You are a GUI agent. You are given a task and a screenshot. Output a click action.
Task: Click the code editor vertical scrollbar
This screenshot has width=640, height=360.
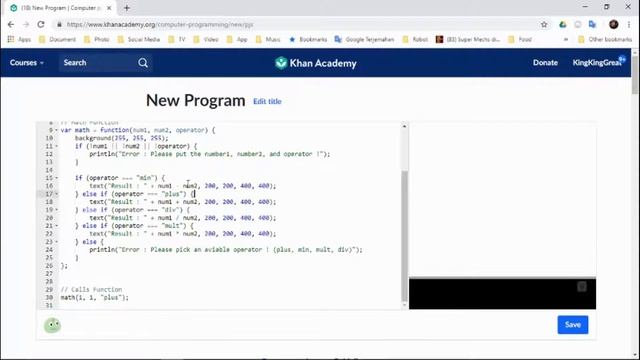[404, 235]
